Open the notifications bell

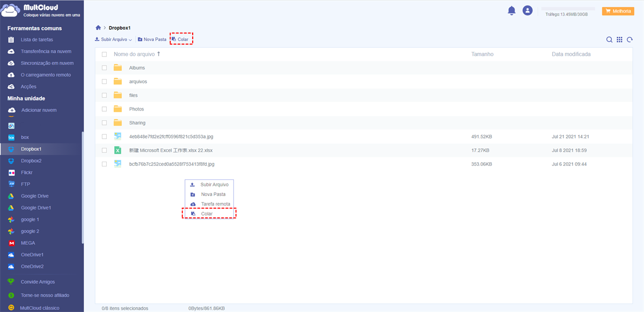511,10
